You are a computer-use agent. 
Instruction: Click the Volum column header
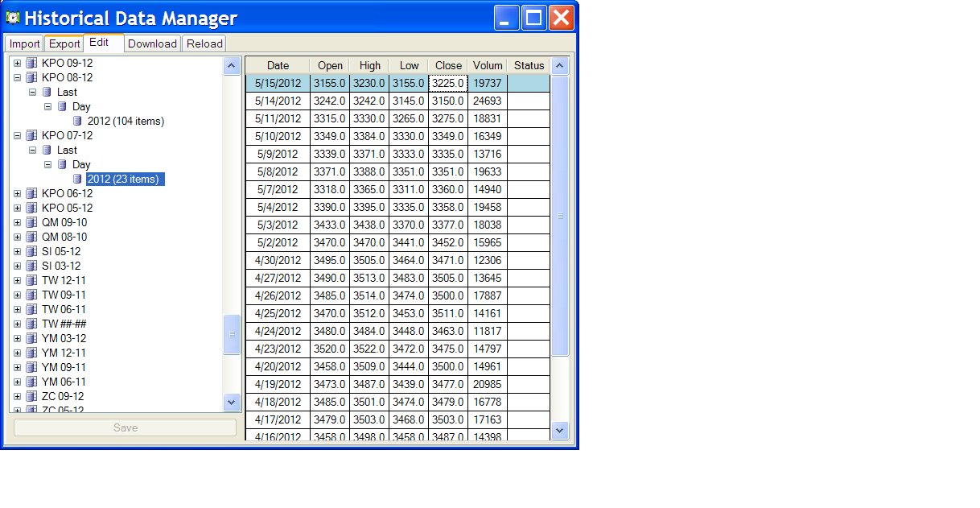488,65
